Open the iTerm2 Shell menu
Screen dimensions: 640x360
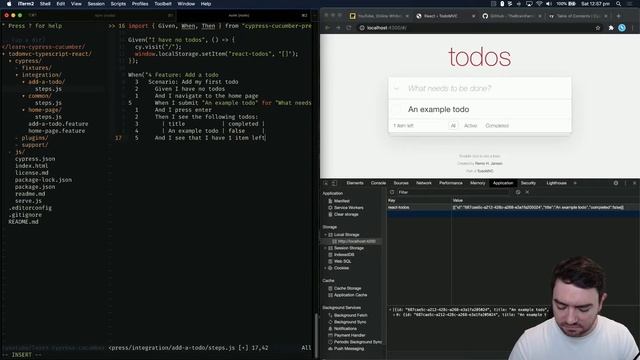tap(45, 4)
